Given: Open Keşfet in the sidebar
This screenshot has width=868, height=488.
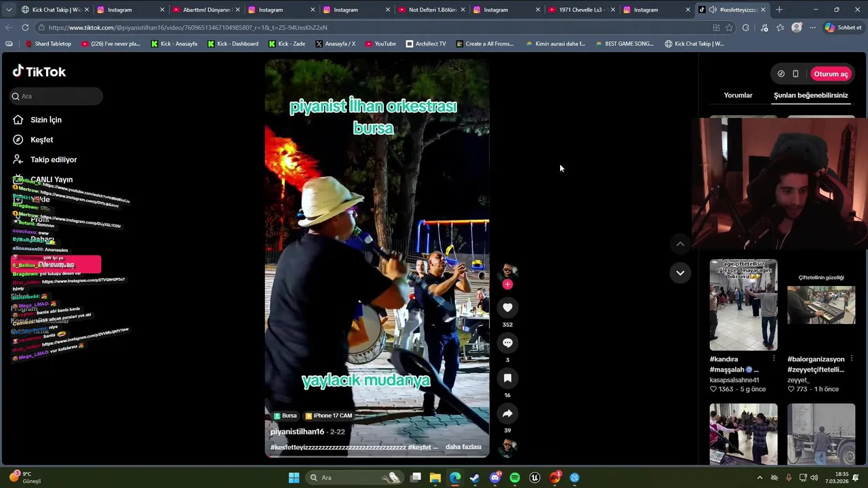Looking at the screenshot, I should (x=33, y=140).
